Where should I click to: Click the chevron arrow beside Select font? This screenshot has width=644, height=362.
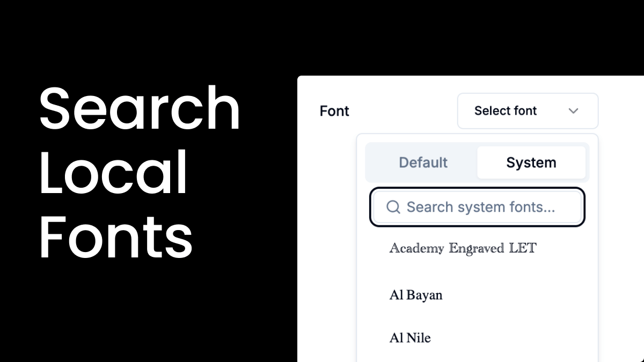pyautogui.click(x=573, y=111)
